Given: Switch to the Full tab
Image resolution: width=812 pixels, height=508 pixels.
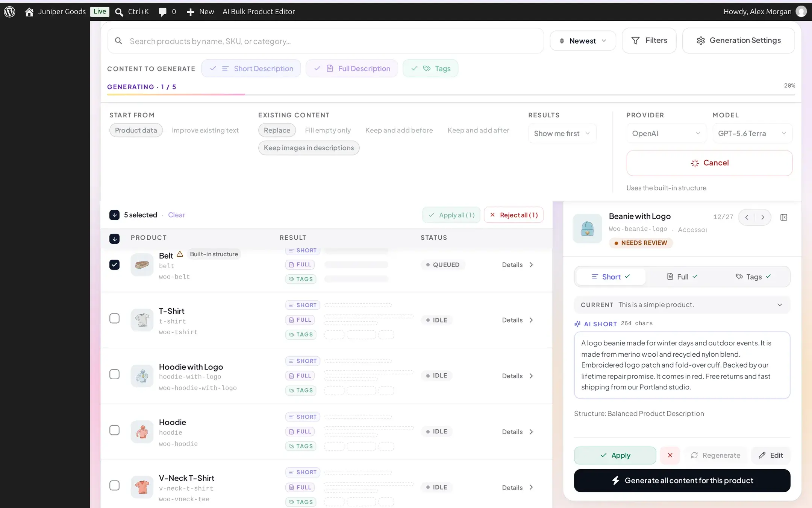Looking at the screenshot, I should click(x=682, y=277).
